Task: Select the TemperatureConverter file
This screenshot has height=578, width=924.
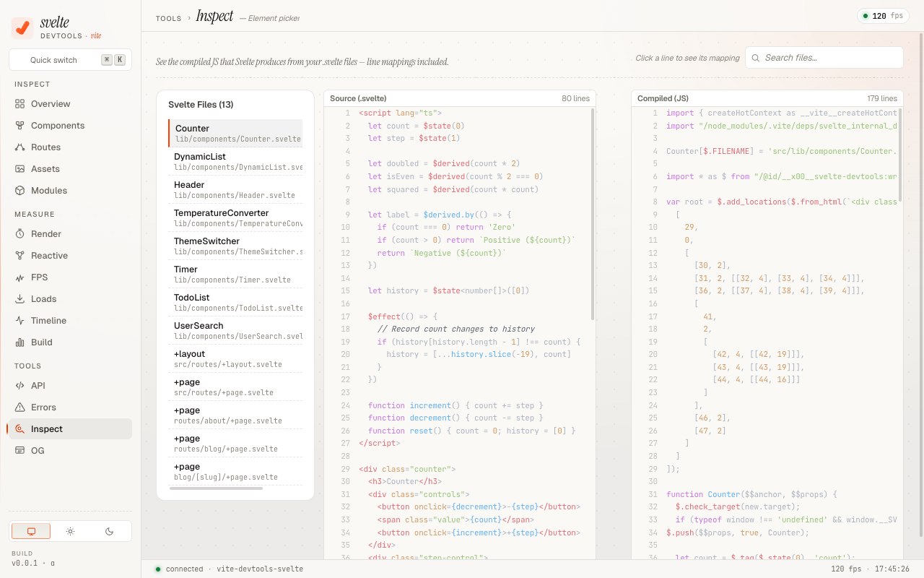Action: 235,217
